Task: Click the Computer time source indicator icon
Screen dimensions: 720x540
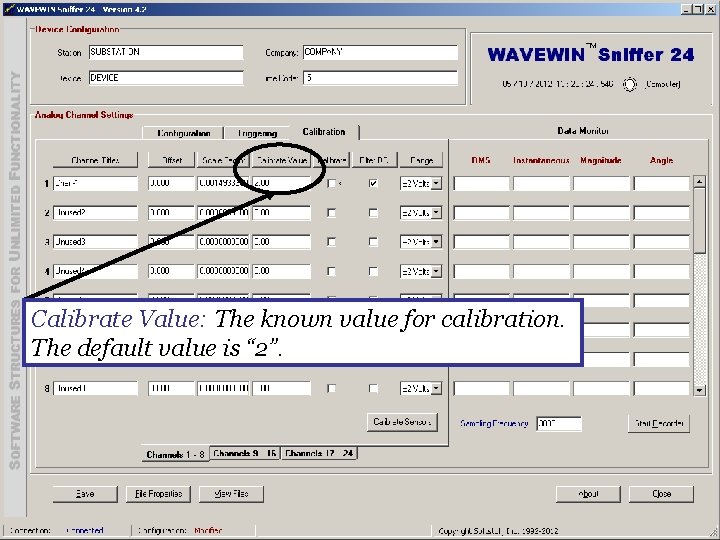Action: click(x=630, y=84)
